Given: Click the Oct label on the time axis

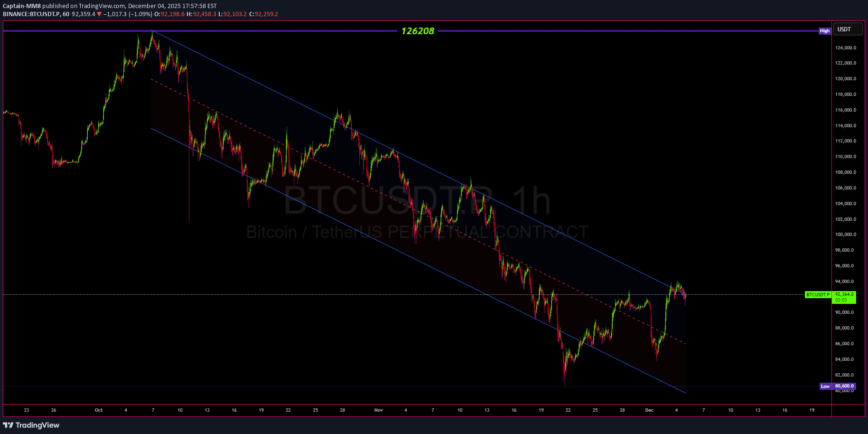Looking at the screenshot, I should 99,410.
